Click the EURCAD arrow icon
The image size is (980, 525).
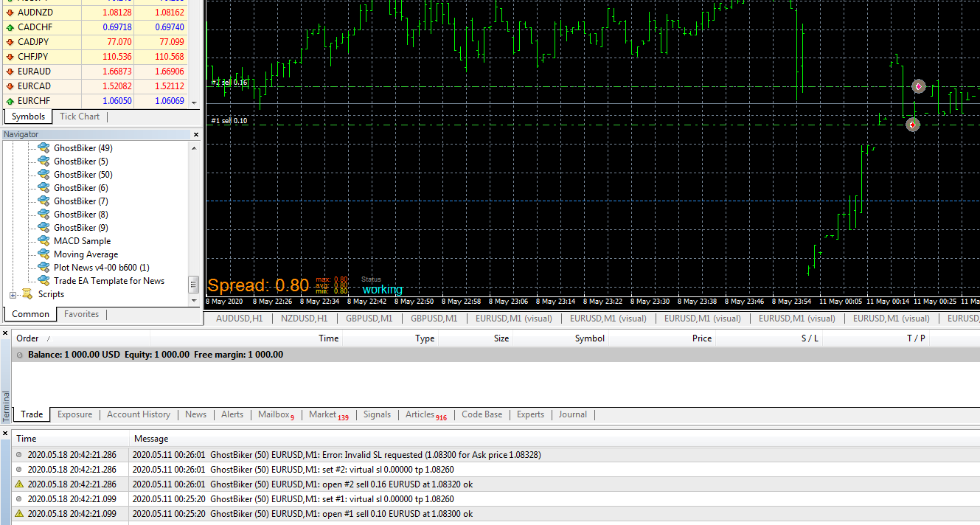pyautogui.click(x=10, y=86)
